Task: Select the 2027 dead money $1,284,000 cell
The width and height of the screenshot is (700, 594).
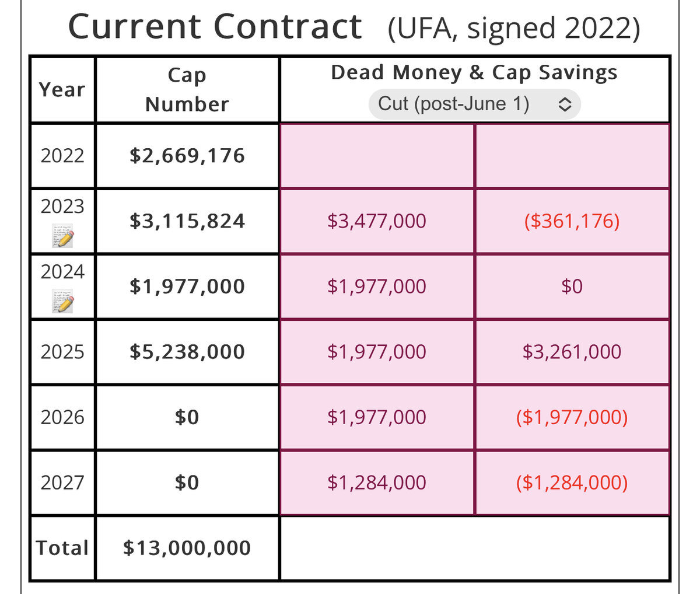Action: [x=377, y=483]
